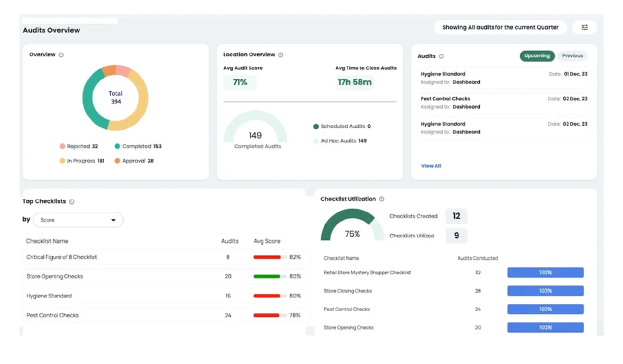623x364 pixels.
Task: Open the Checklists Created count box
Action: click(x=456, y=216)
